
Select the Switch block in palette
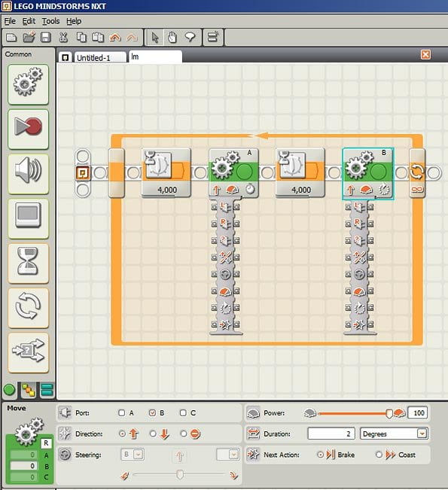(x=28, y=352)
